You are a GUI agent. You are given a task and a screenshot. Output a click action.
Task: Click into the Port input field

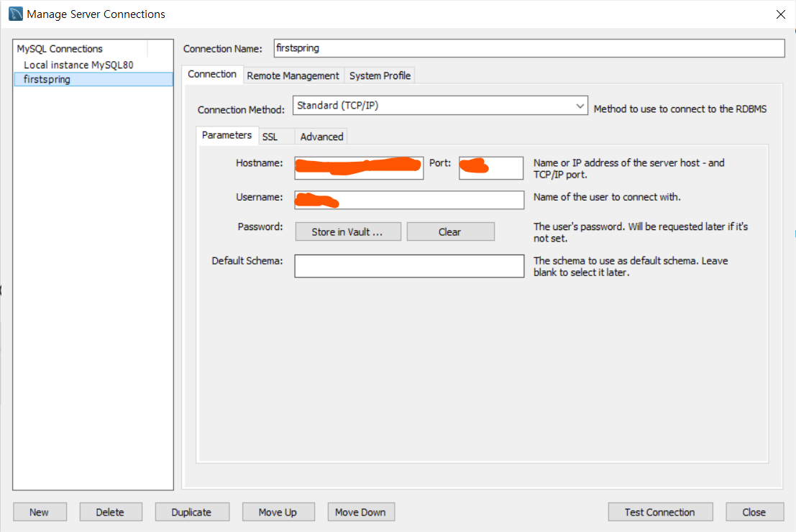tap(491, 168)
